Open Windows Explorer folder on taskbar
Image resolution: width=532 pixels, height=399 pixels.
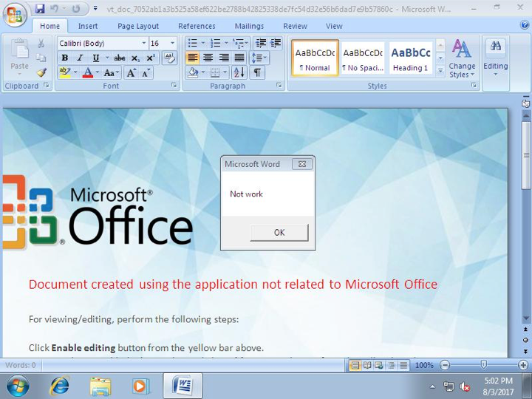coord(100,386)
